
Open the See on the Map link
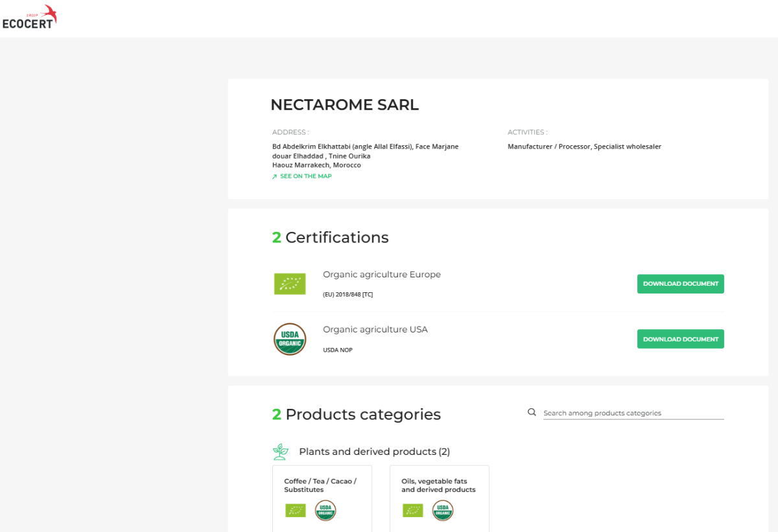(305, 176)
